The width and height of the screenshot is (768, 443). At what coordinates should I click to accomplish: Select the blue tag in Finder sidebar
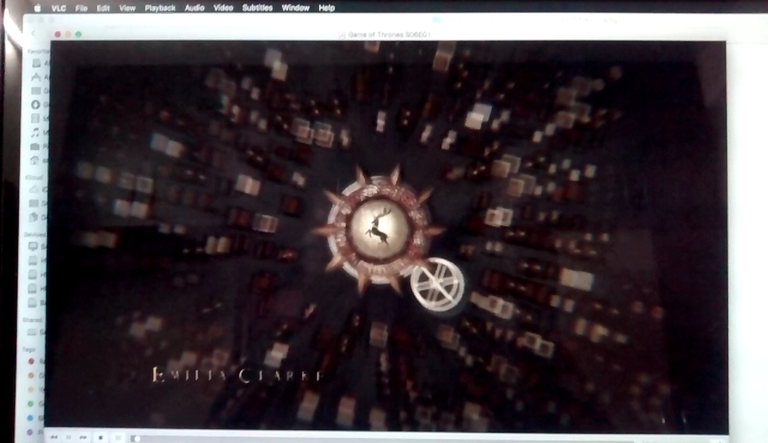click(x=30, y=418)
